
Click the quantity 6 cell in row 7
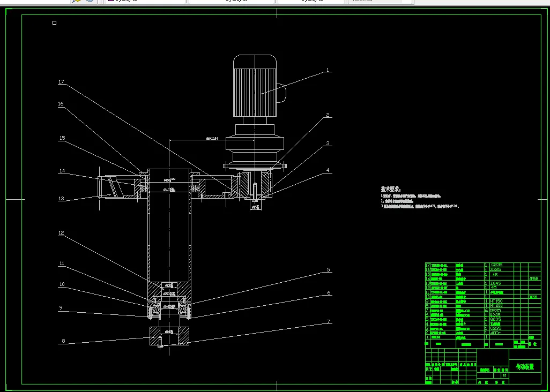tap(487, 311)
